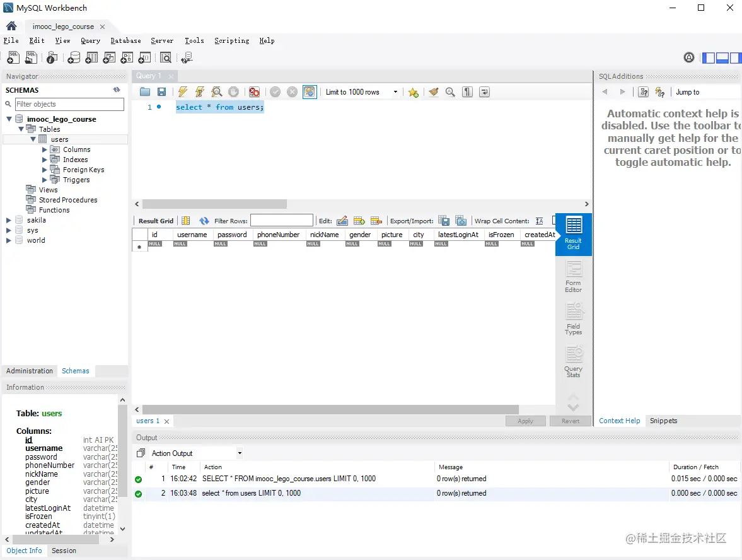Image resolution: width=742 pixels, height=560 pixels.
Task: Export recordset to external file
Action: (444, 221)
